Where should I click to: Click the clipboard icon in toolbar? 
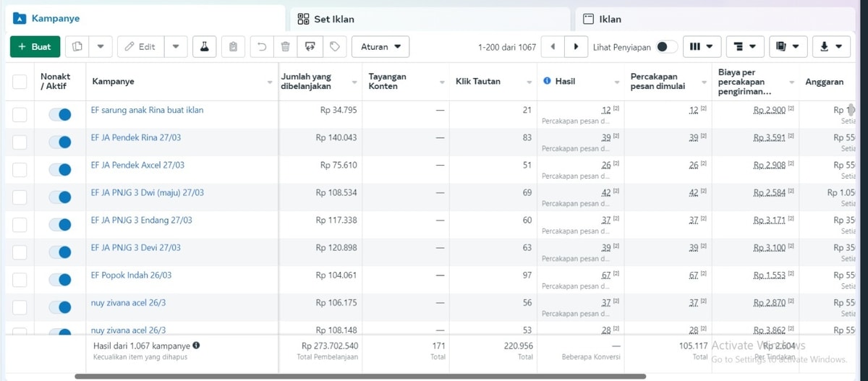point(233,47)
